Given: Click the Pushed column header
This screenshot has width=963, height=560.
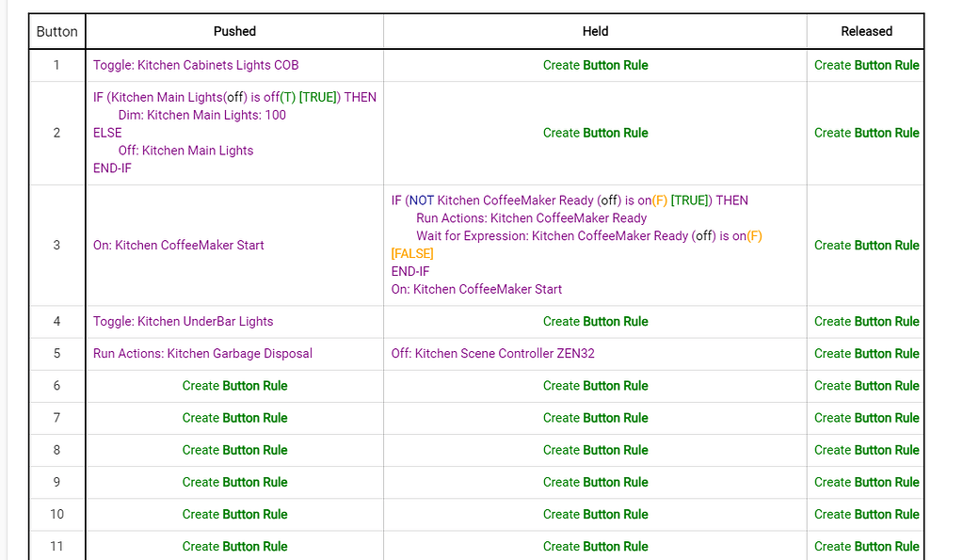Looking at the screenshot, I should click(234, 31).
